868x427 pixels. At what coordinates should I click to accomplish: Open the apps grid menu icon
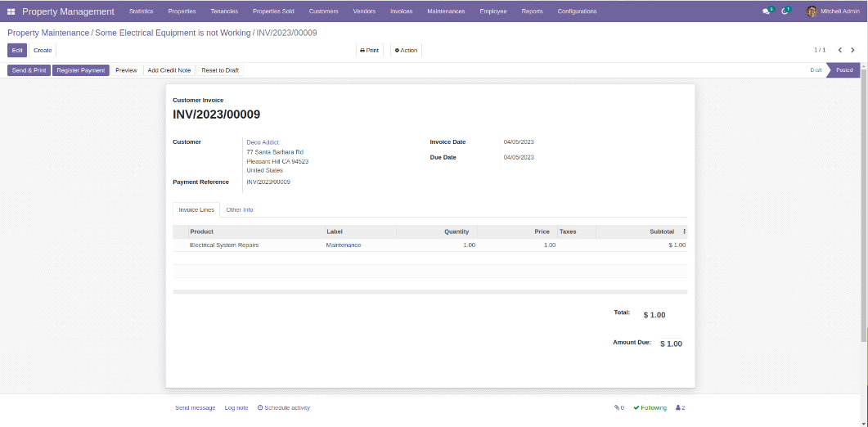click(11, 11)
